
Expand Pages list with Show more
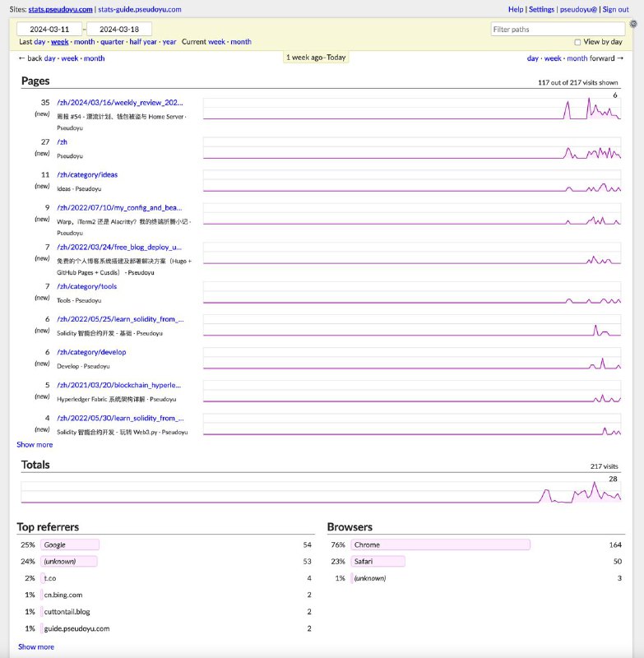click(35, 445)
